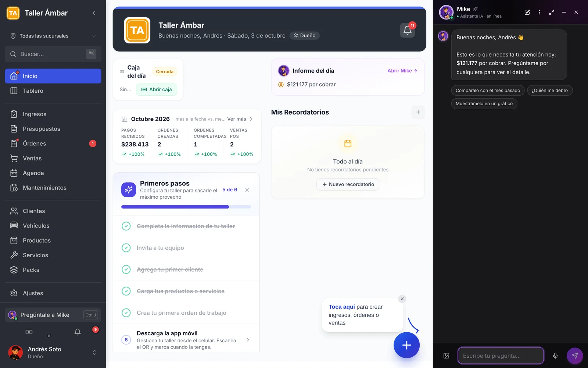Click the 'Escribe tu pregunta...' chat input
The image size is (588, 368).
tap(501, 355)
